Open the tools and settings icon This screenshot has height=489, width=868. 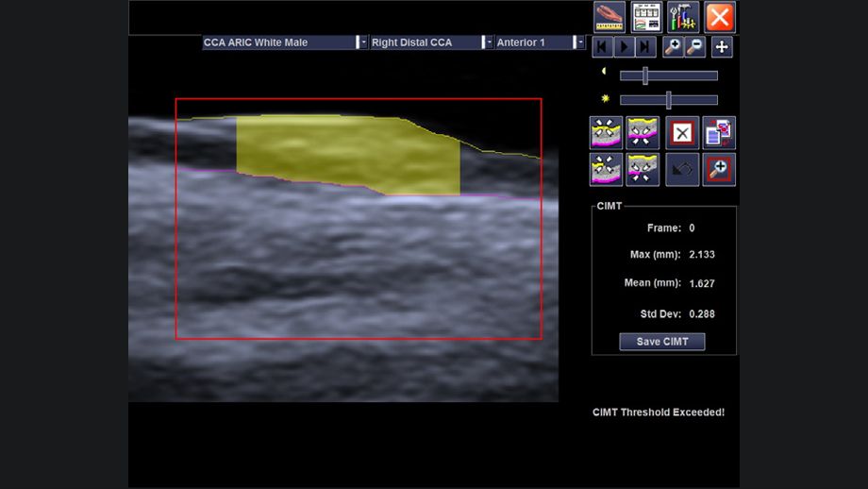coord(682,17)
